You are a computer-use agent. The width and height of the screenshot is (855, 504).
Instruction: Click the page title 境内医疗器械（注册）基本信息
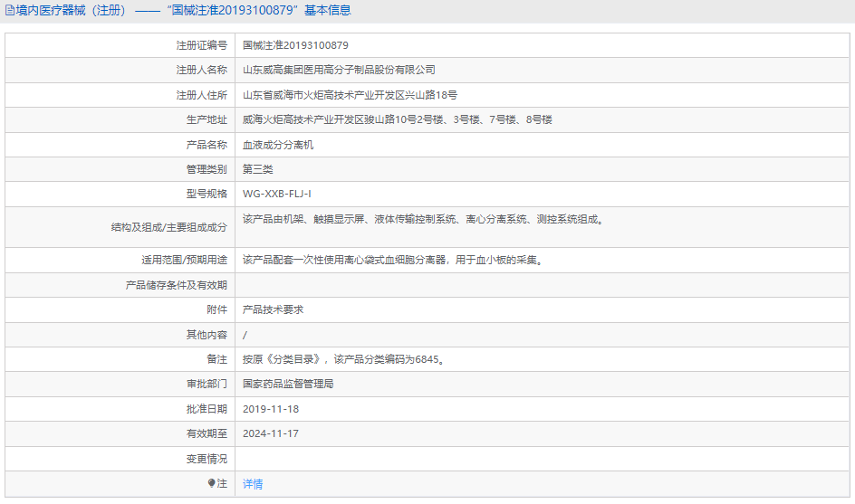pyautogui.click(x=183, y=10)
